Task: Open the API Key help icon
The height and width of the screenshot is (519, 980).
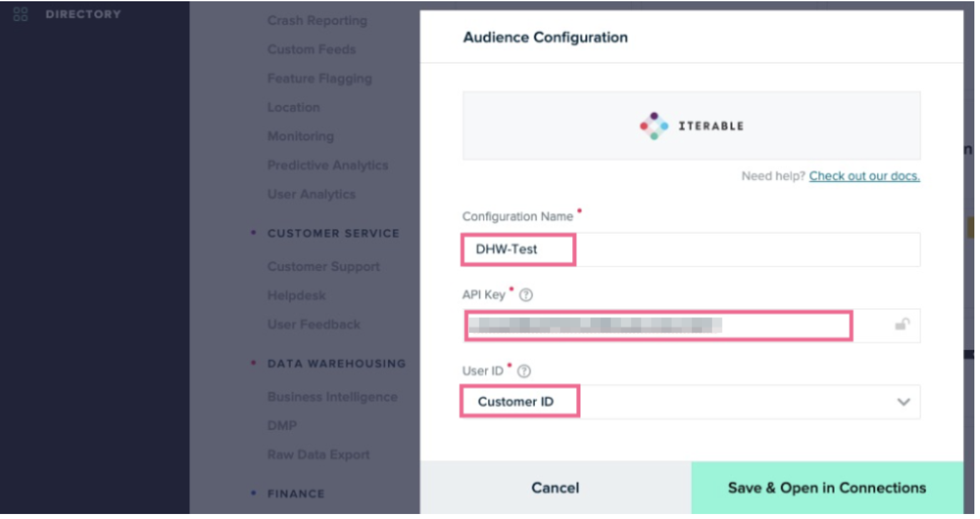Action: (x=526, y=295)
